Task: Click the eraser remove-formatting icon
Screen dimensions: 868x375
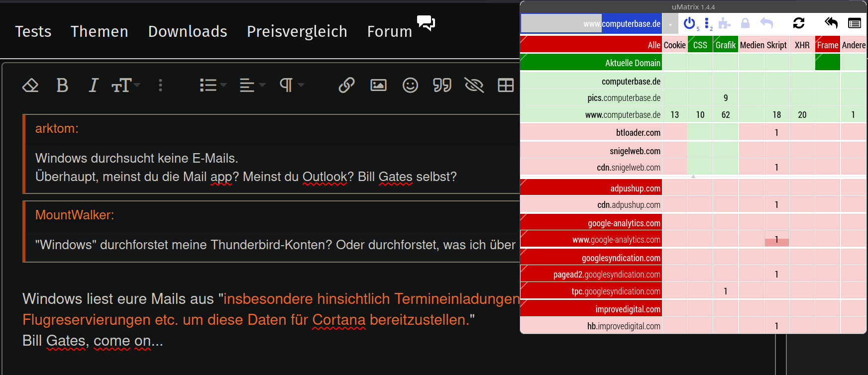Action: [x=30, y=86]
